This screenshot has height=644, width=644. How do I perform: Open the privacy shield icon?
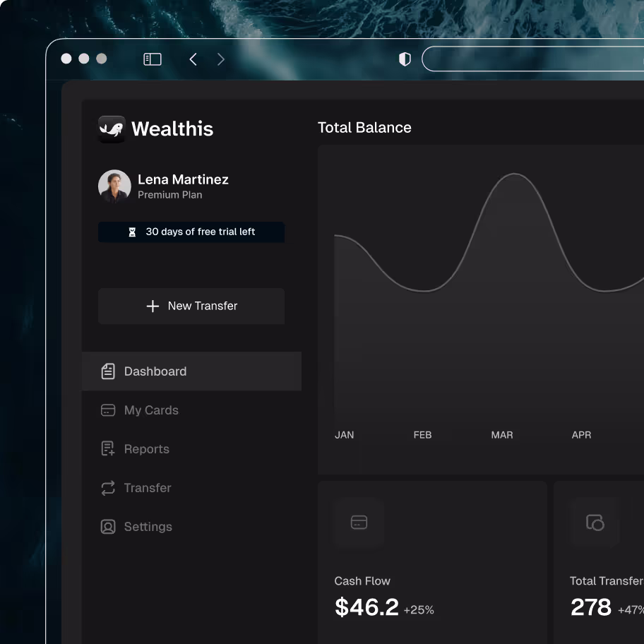[405, 59]
